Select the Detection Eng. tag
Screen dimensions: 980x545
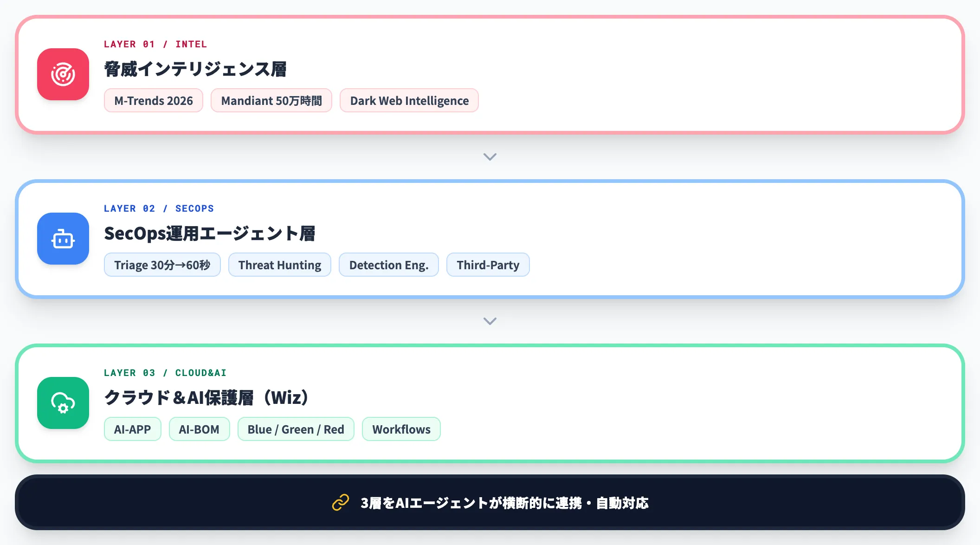coord(389,265)
